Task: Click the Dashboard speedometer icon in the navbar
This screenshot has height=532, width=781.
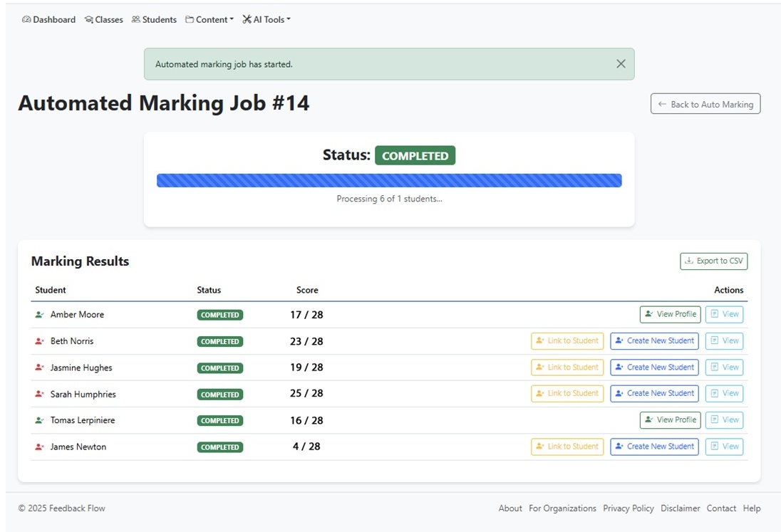Action: click(x=26, y=19)
